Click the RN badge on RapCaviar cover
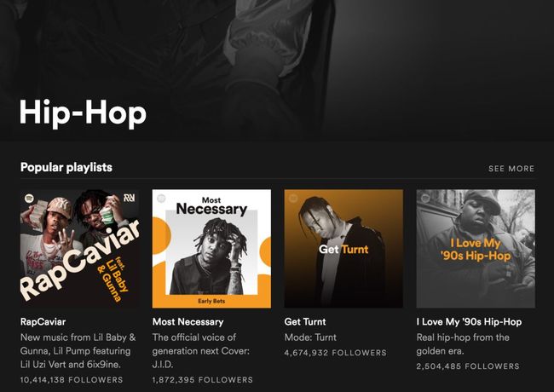554x392 pixels. (x=130, y=198)
